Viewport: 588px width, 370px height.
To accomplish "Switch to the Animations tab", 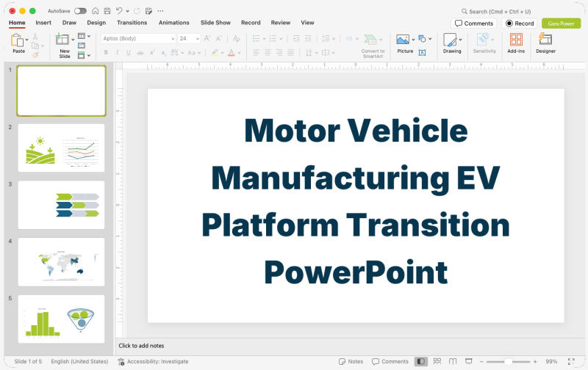I will pos(174,23).
